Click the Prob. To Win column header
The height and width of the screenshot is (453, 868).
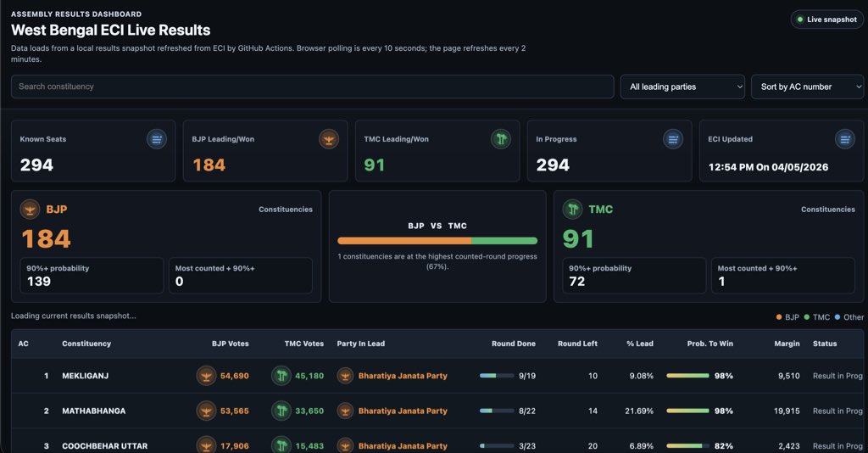click(710, 344)
